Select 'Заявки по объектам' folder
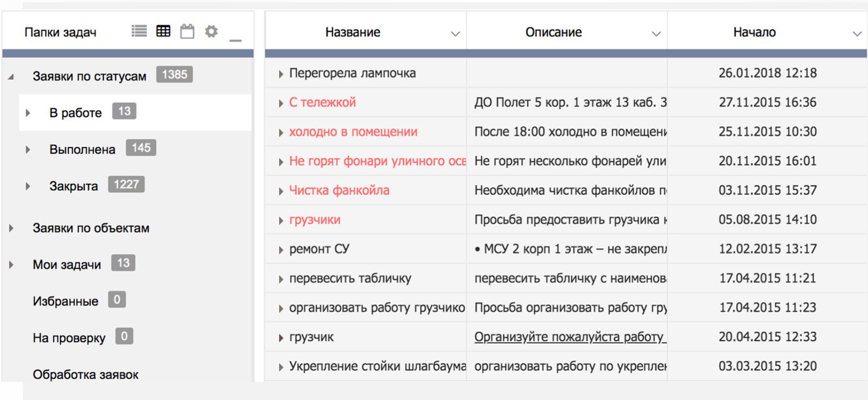Screen dimensions: 868x400 click(91, 228)
